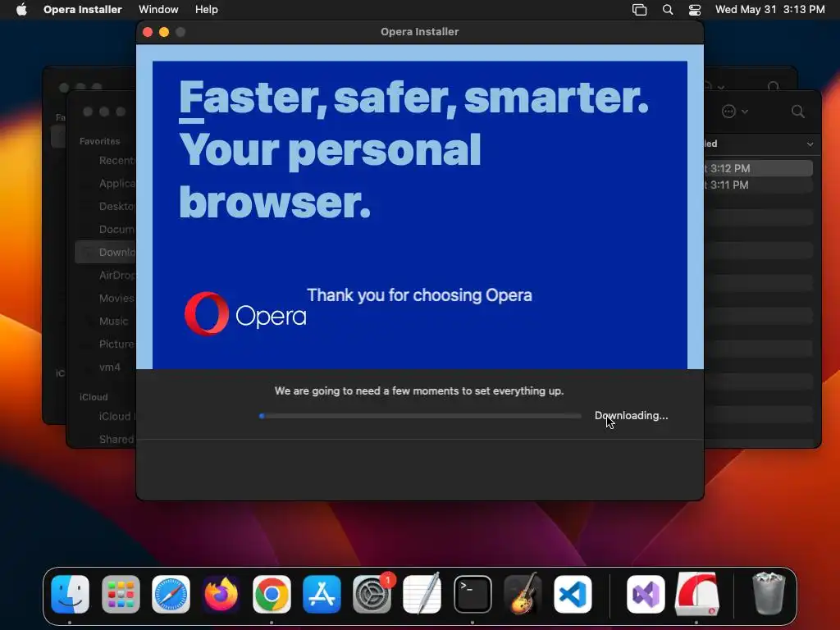Launch GarageBand from the Dock
The image size is (840, 630).
523,594
